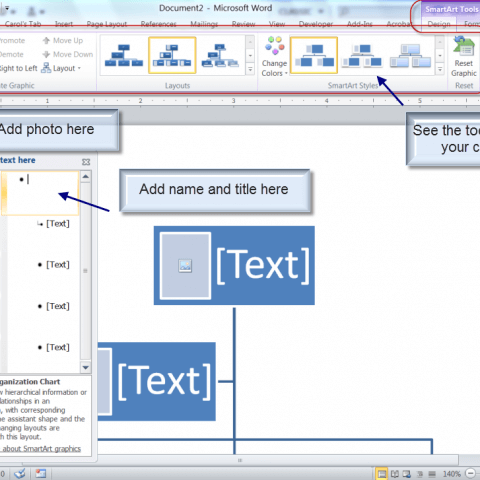
Task: Select the indented assistant [Text] entry in text pane
Action: (58, 223)
